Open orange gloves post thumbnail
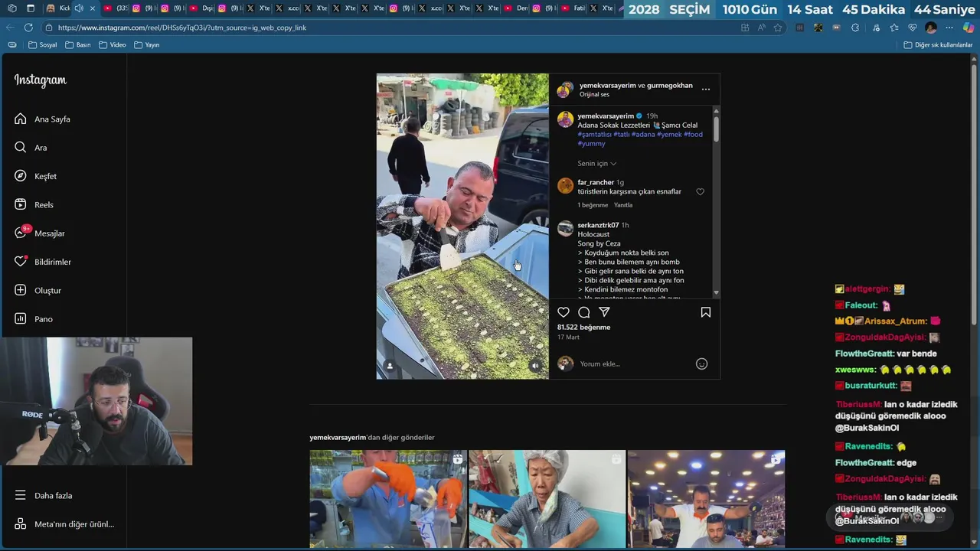The width and height of the screenshot is (980, 551). 387,499
